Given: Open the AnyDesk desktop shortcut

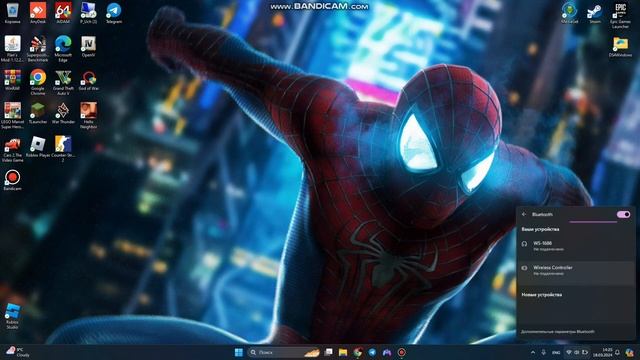Looking at the screenshot, I should coord(38,13).
